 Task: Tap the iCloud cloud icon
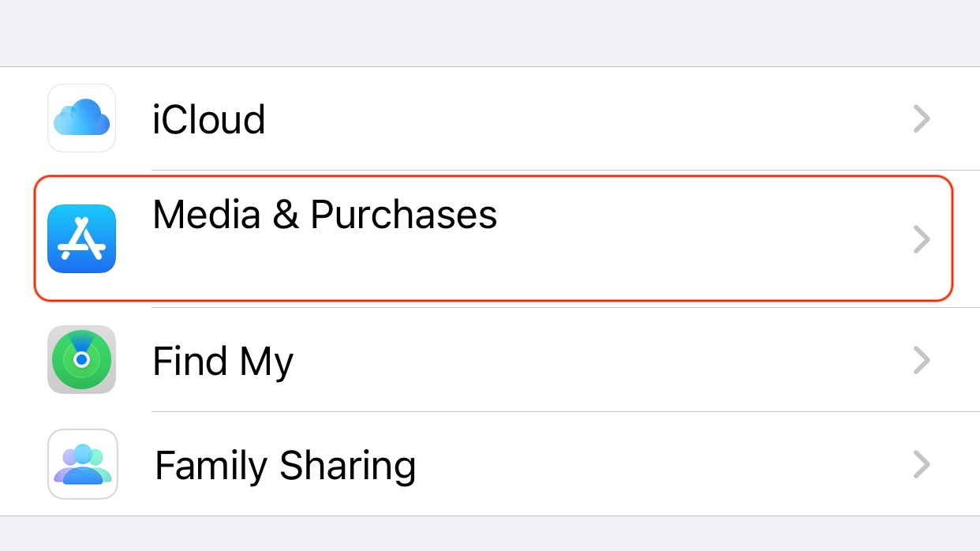pyautogui.click(x=81, y=118)
